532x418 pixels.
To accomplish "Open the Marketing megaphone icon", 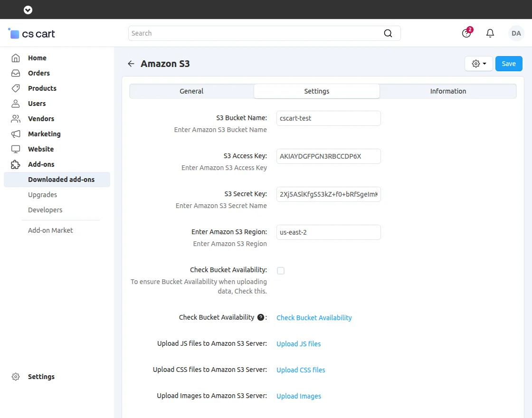I will 16,134.
